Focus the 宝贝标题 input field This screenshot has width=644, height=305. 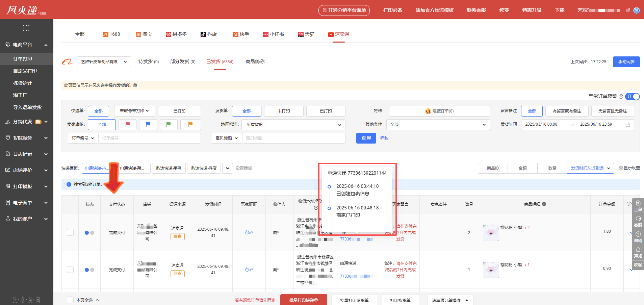click(x=294, y=138)
